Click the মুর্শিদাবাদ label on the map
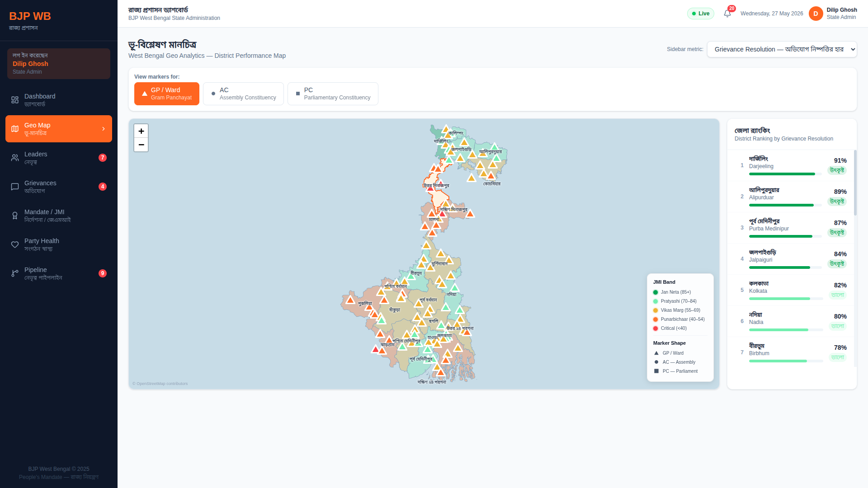This screenshot has width=868, height=488. 439,264
